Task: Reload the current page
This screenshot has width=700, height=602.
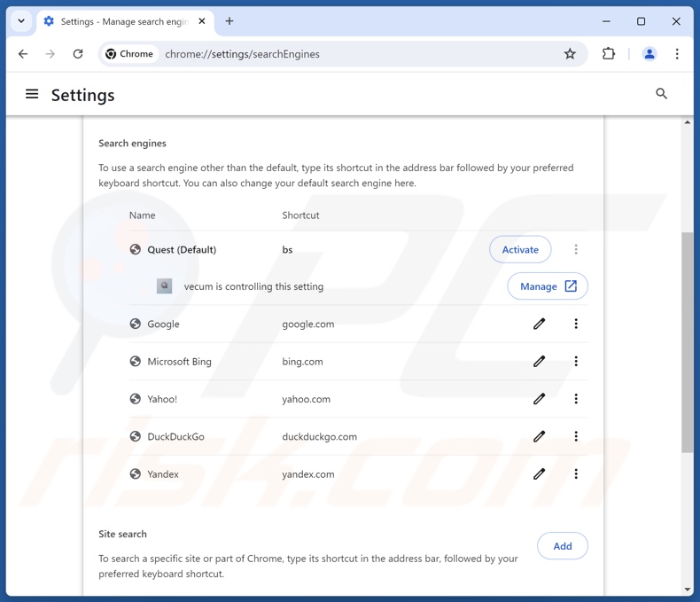Action: pyautogui.click(x=78, y=54)
